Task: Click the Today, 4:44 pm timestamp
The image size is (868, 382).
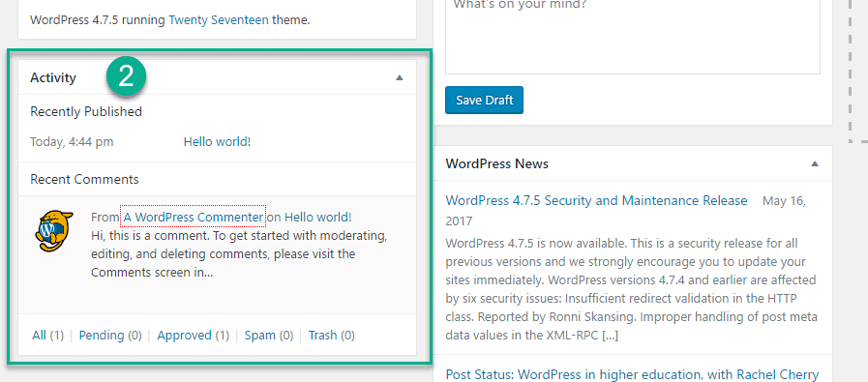Action: (x=72, y=142)
